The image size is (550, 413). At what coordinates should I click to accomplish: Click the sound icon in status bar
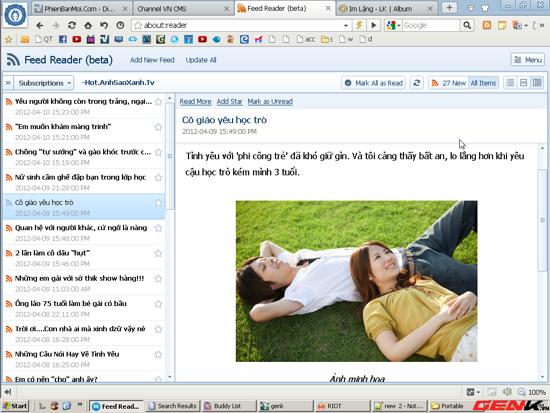click(507, 392)
